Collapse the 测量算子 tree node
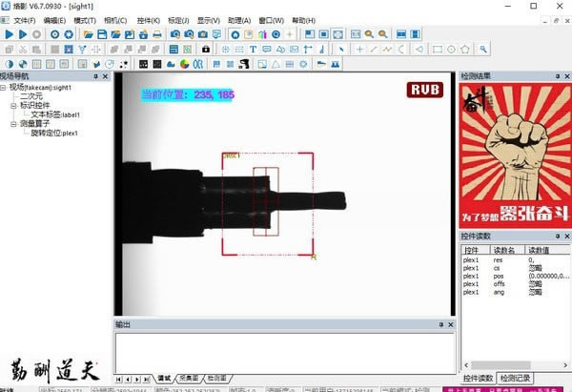This screenshot has width=572, height=392. [x=13, y=123]
